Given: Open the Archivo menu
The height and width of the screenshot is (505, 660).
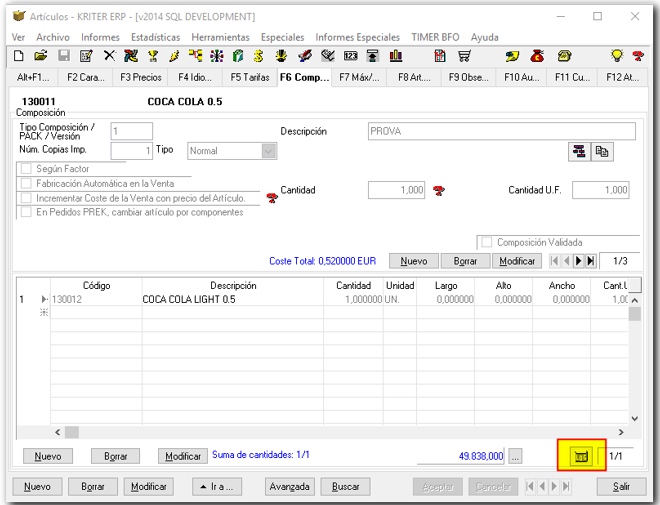Looking at the screenshot, I should (x=53, y=37).
